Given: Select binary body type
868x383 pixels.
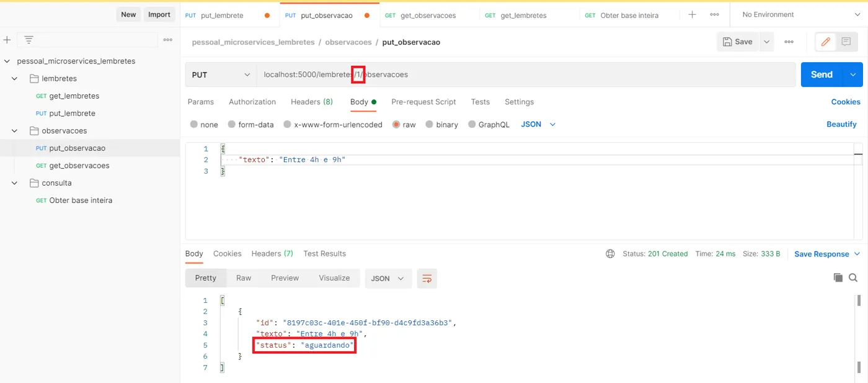Looking at the screenshot, I should (x=430, y=124).
